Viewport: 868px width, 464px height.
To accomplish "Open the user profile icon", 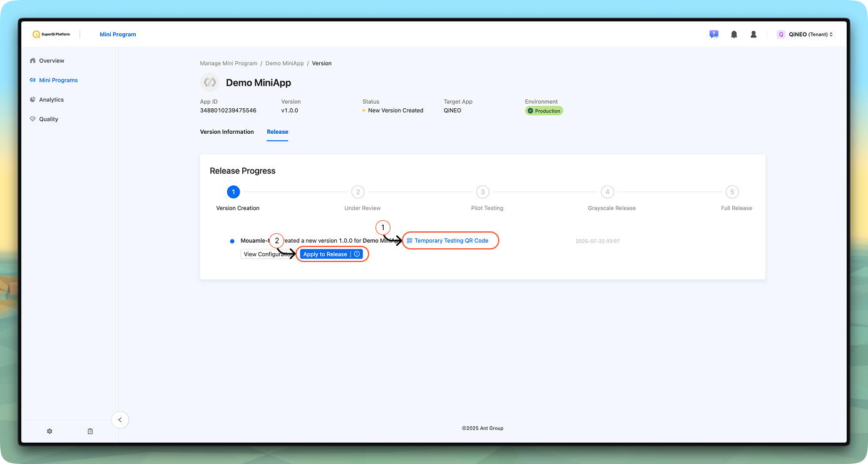I will (753, 34).
